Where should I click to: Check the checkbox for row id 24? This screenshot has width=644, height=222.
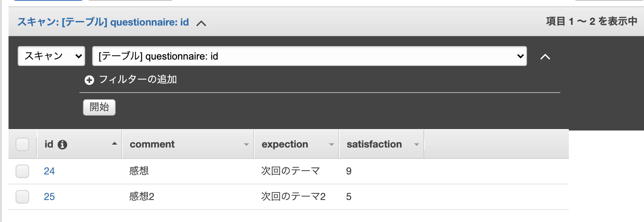click(x=22, y=171)
